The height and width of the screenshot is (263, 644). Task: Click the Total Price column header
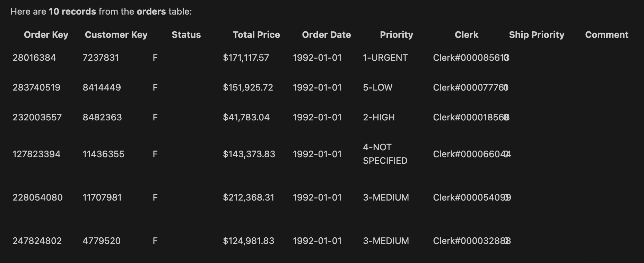point(256,35)
